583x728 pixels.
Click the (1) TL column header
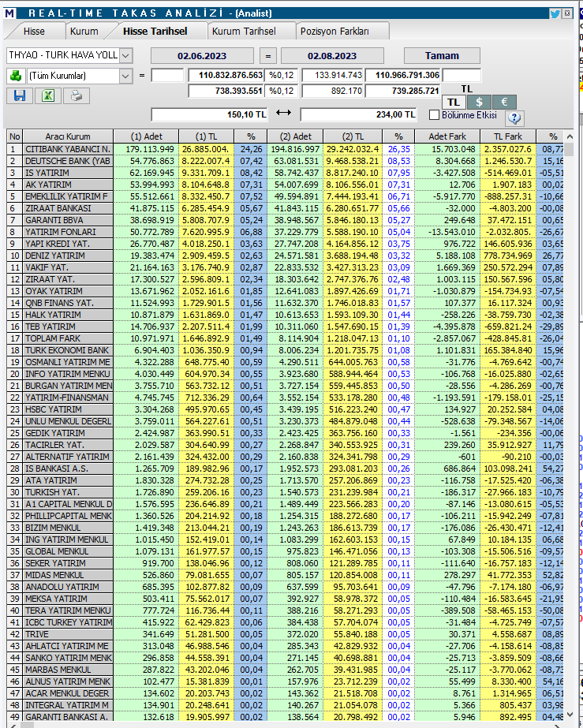[x=206, y=136]
